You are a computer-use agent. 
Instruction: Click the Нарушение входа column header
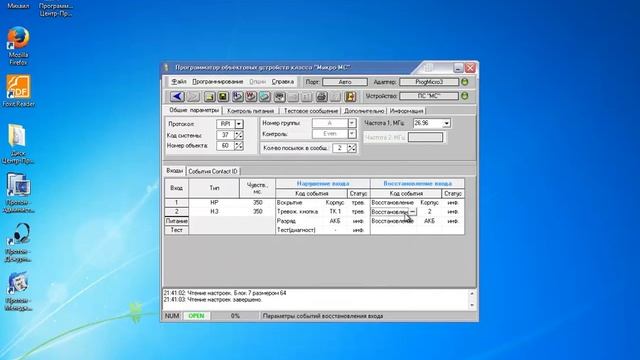pos(323,183)
